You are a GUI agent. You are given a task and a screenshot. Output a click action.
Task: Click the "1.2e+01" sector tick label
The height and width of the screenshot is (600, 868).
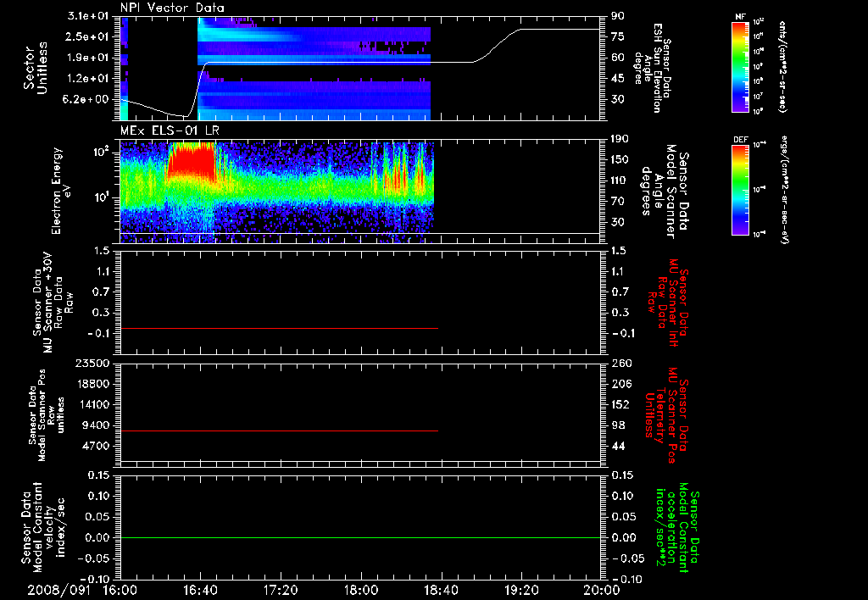88,79
